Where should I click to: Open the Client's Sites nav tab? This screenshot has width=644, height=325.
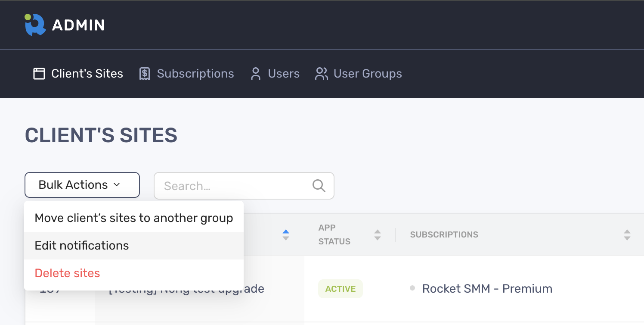pyautogui.click(x=87, y=74)
